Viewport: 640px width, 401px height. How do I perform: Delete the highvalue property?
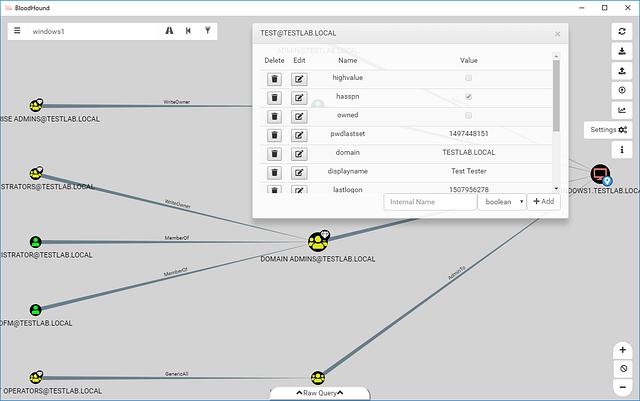(x=274, y=79)
